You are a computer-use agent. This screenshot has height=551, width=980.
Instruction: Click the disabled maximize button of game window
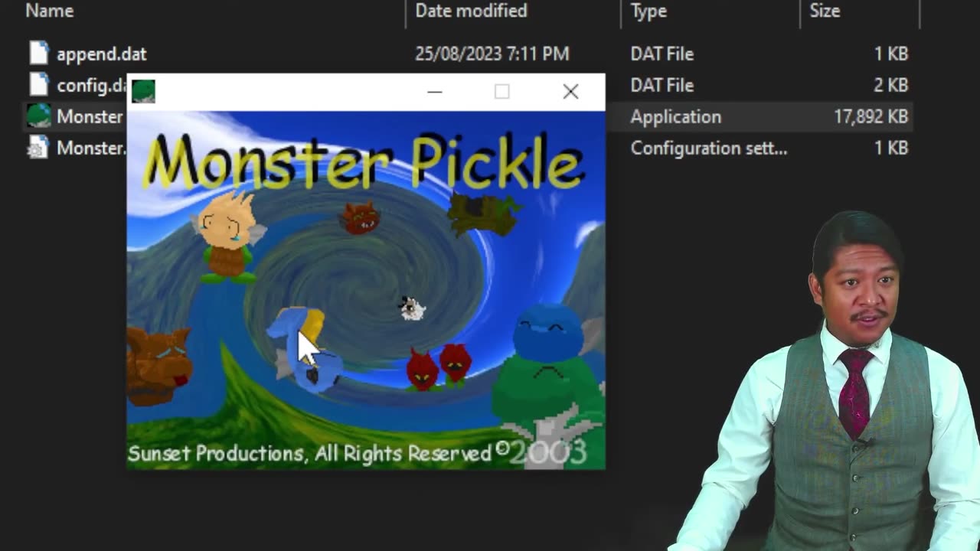501,92
